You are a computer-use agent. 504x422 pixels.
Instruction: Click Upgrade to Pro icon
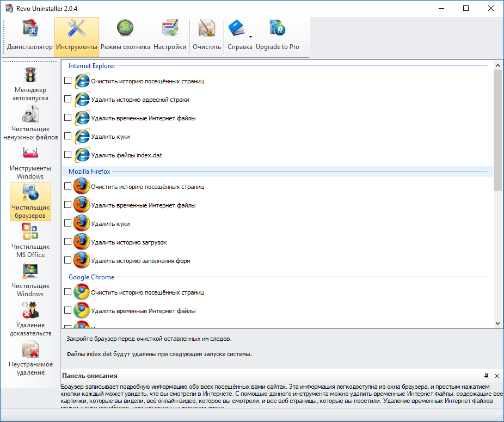pyautogui.click(x=278, y=36)
